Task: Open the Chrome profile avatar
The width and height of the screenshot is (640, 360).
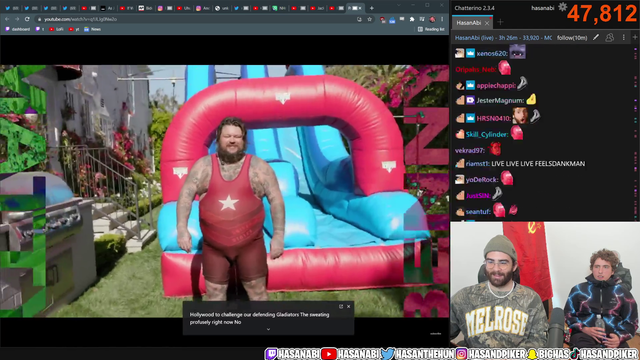Action: (x=432, y=19)
